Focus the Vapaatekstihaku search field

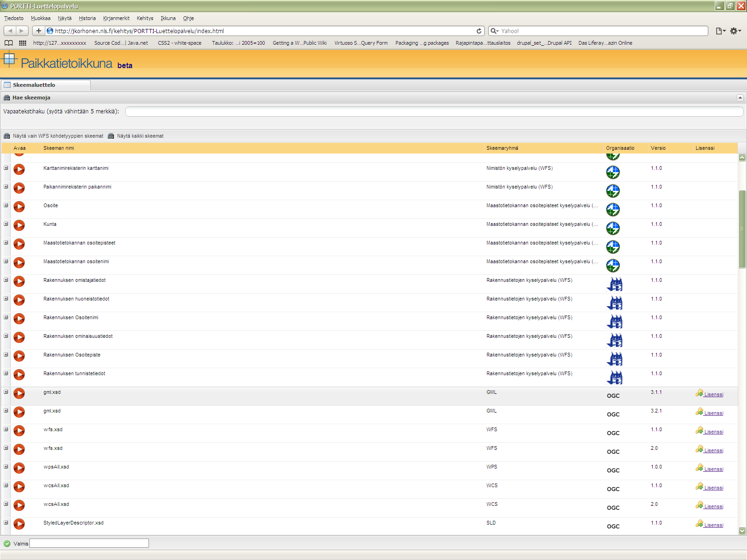(434, 112)
